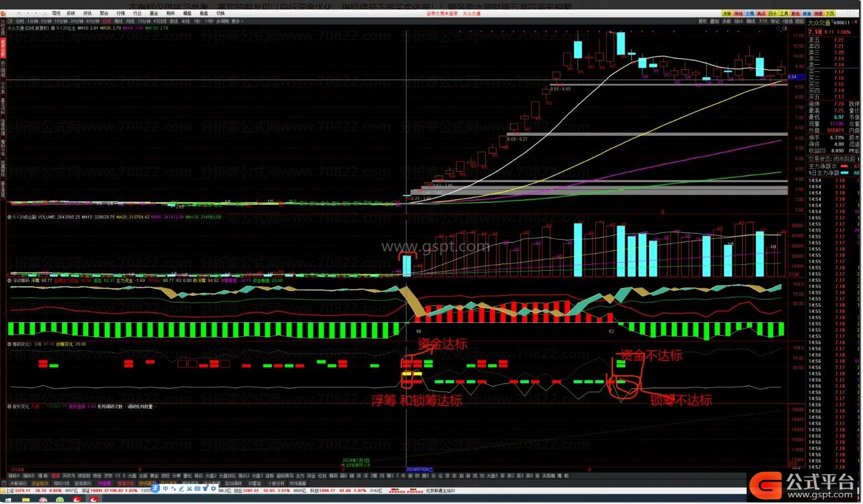Screen dimensions: 863x504
Task: Open the 逐笔委托 bottom tab
Action: [x=83, y=484]
